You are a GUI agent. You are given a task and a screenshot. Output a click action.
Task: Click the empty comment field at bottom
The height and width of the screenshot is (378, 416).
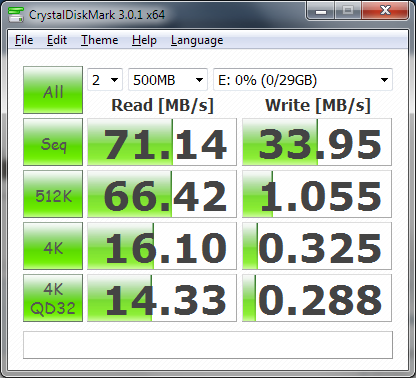tap(208, 345)
